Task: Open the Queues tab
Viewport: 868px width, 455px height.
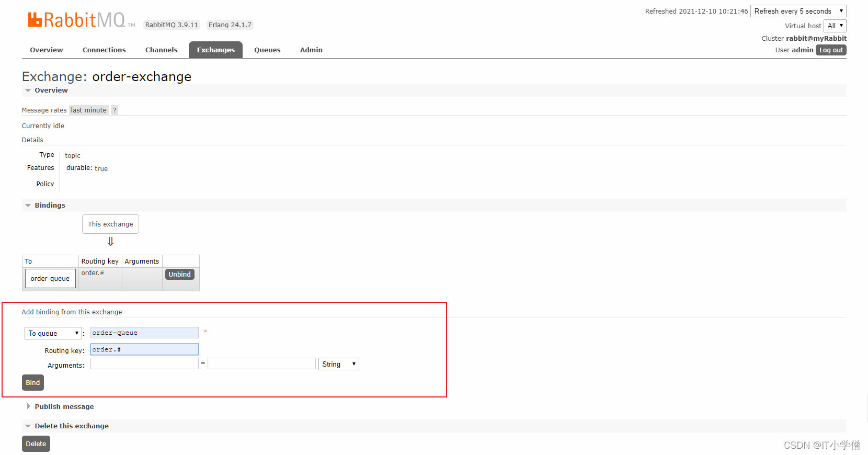Action: click(x=267, y=50)
